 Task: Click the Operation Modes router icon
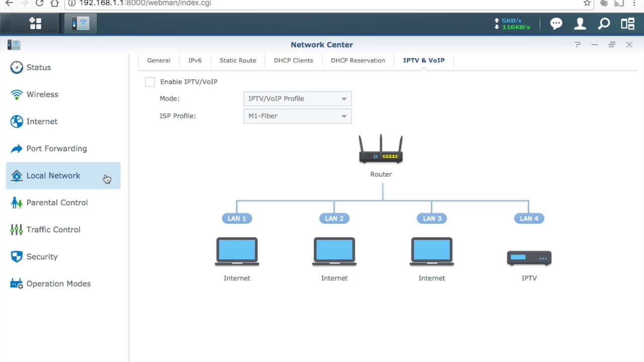coord(17,284)
